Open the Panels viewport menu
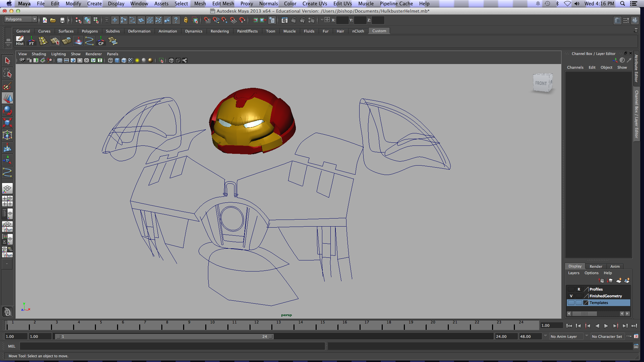This screenshot has width=644, height=362. pos(112,54)
